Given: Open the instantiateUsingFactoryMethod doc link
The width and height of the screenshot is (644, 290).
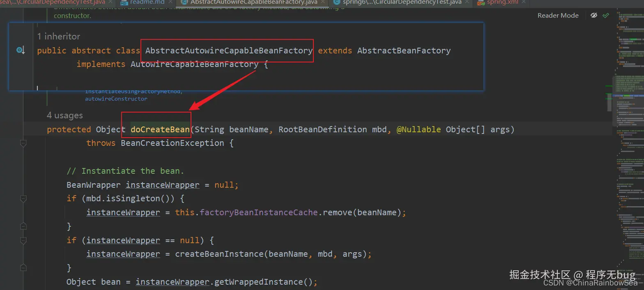Looking at the screenshot, I should pos(133,92).
